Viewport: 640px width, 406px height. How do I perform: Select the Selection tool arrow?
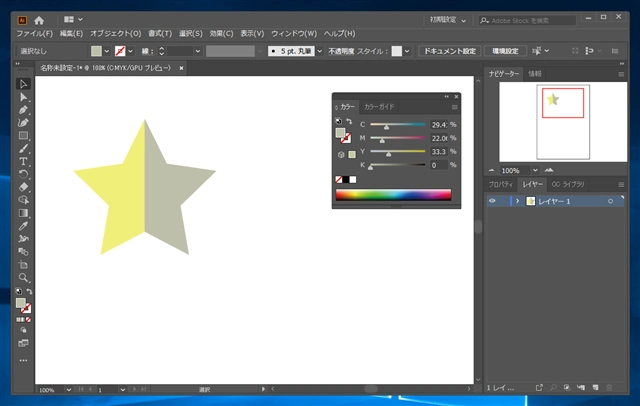[x=23, y=84]
